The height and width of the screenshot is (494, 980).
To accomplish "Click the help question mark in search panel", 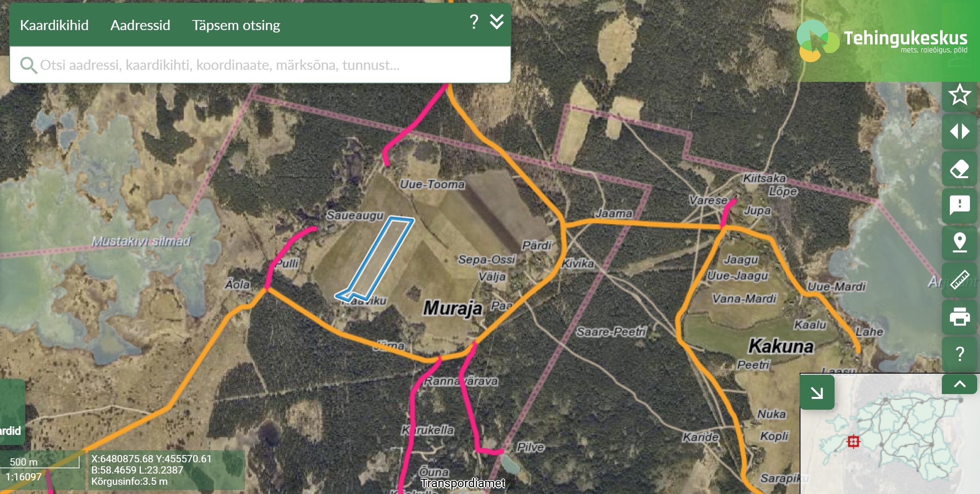I will click(x=474, y=22).
